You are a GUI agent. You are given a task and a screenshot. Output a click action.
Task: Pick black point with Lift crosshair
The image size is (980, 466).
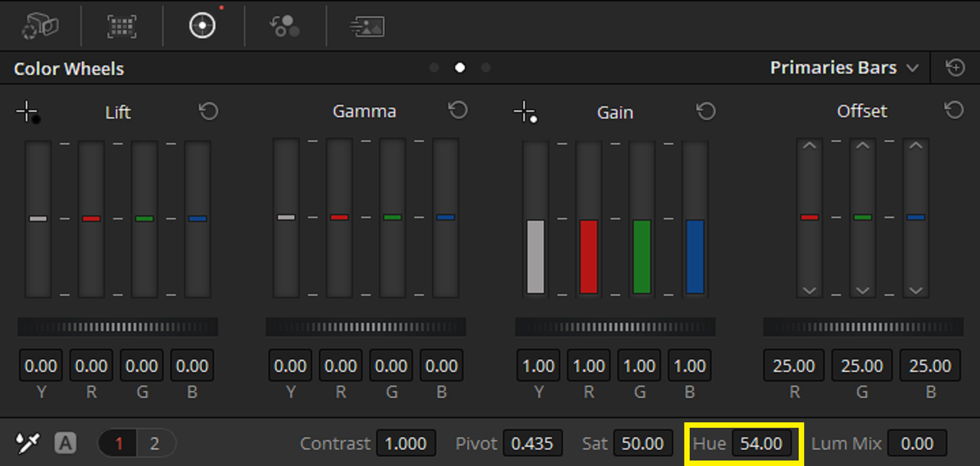pos(28,113)
